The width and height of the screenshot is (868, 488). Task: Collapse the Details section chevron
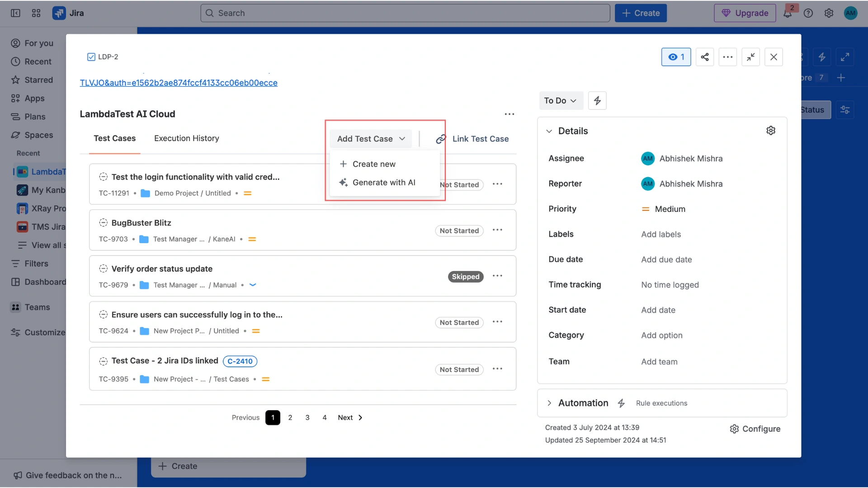point(549,131)
